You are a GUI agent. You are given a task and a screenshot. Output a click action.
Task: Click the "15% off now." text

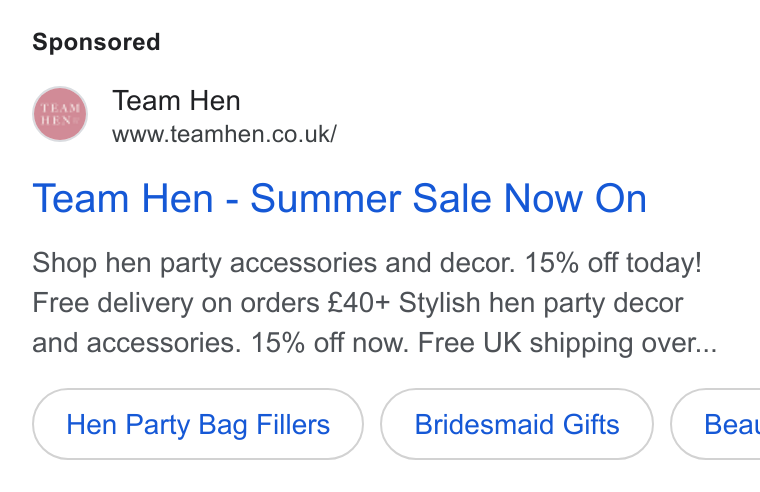(x=330, y=343)
